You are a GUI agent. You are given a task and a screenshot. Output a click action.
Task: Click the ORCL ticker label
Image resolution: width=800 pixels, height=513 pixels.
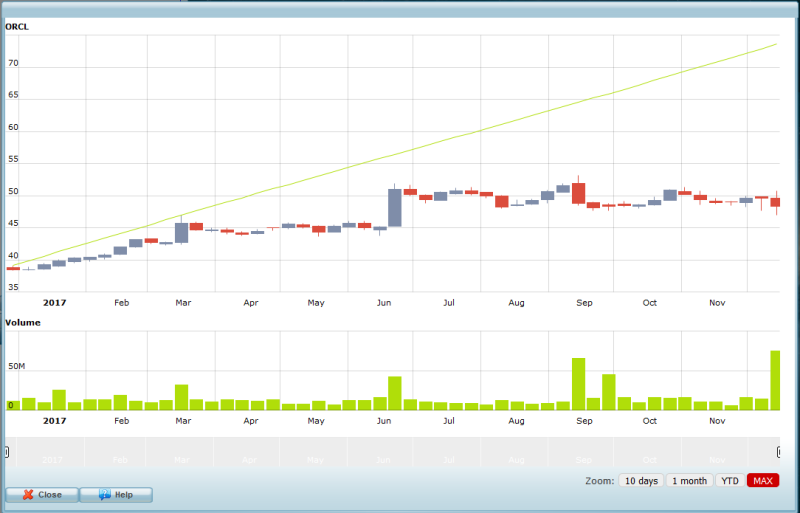17,26
